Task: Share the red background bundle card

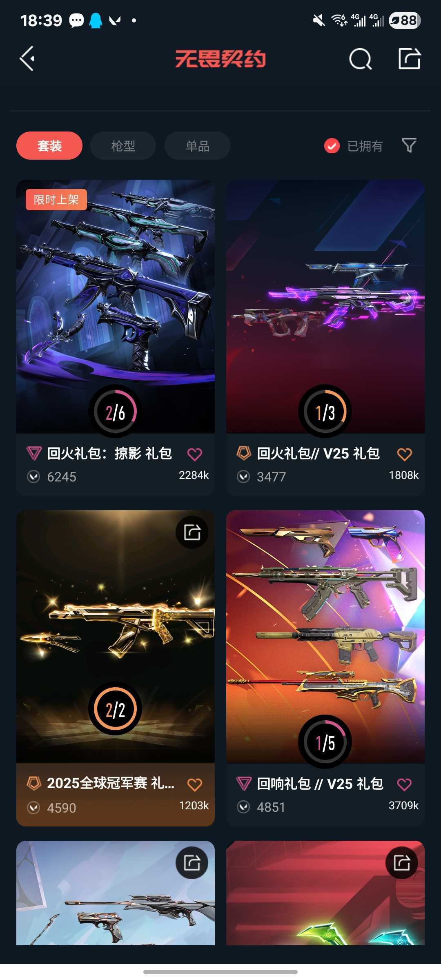Action: [x=402, y=863]
